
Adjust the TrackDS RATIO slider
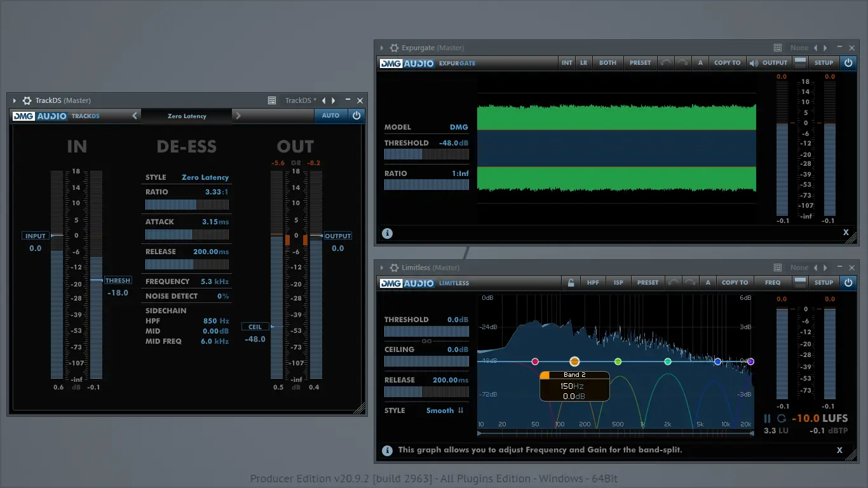click(x=187, y=205)
